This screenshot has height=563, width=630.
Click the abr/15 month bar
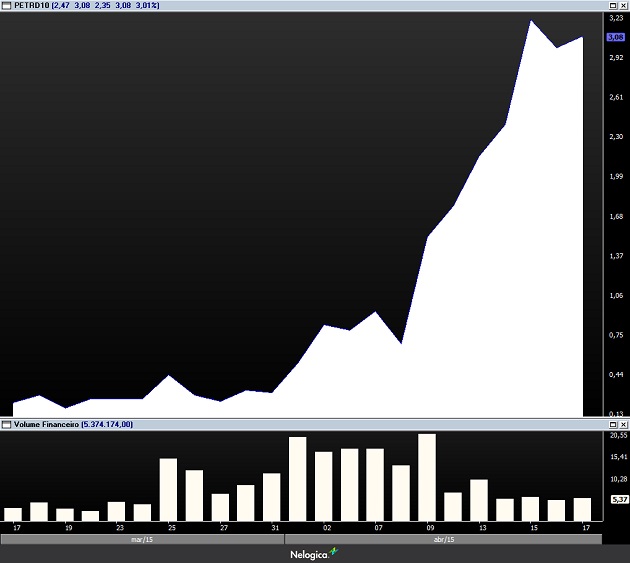pos(443,539)
